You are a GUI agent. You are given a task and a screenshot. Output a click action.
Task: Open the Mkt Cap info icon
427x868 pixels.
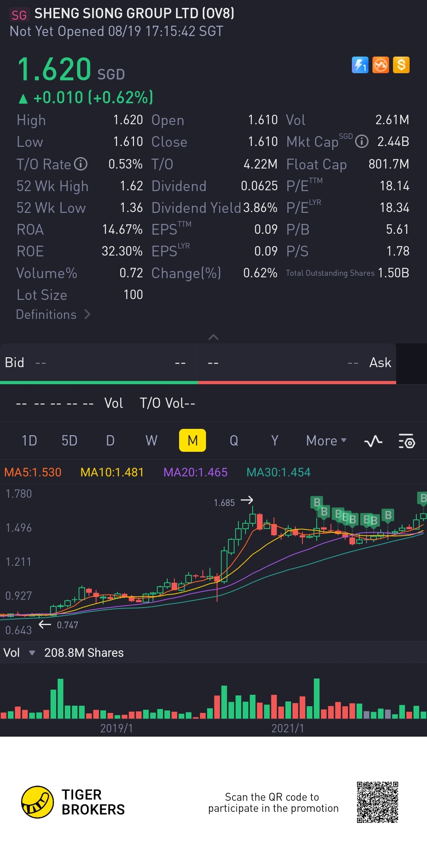click(361, 141)
